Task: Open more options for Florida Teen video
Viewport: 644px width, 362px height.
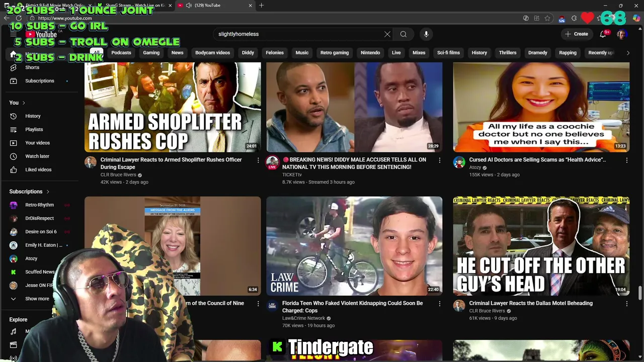Action: (440, 304)
